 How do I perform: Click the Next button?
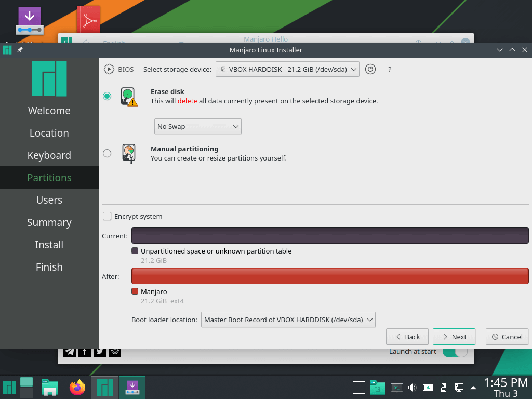pos(454,337)
